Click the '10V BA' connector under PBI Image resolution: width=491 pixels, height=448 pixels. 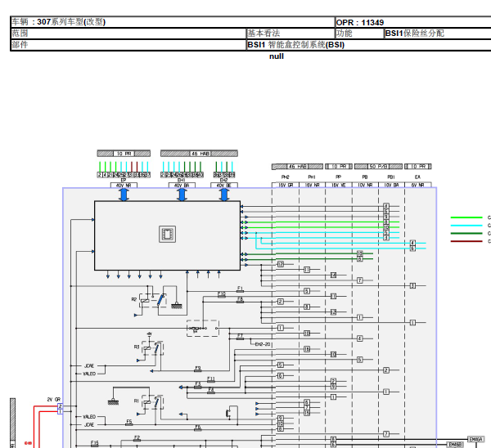(391, 186)
